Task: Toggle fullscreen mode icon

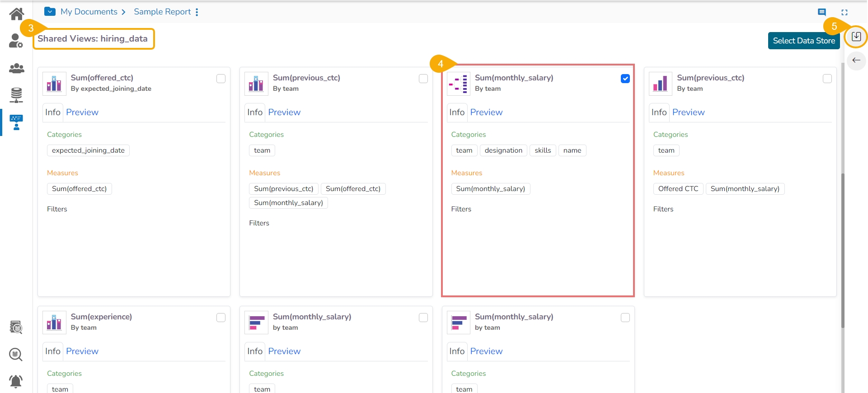Action: point(845,12)
